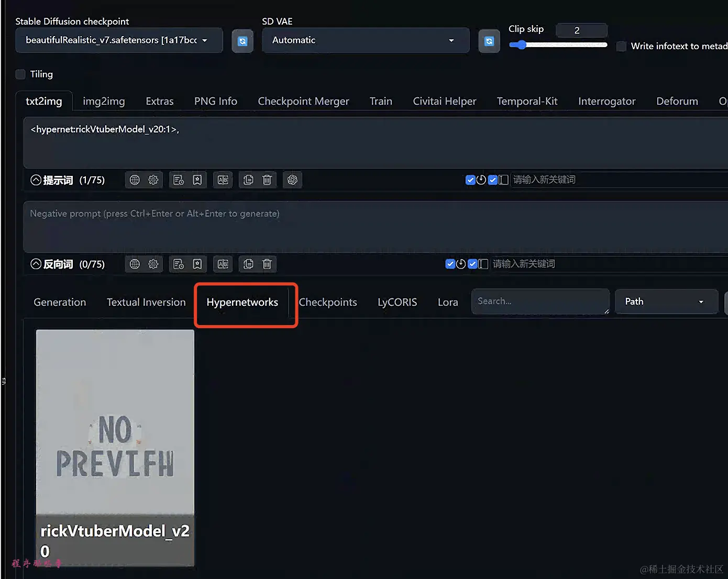Click the cursor bracket icon in 反向词 keyword row
The width and height of the screenshot is (728, 579).
[483, 264]
